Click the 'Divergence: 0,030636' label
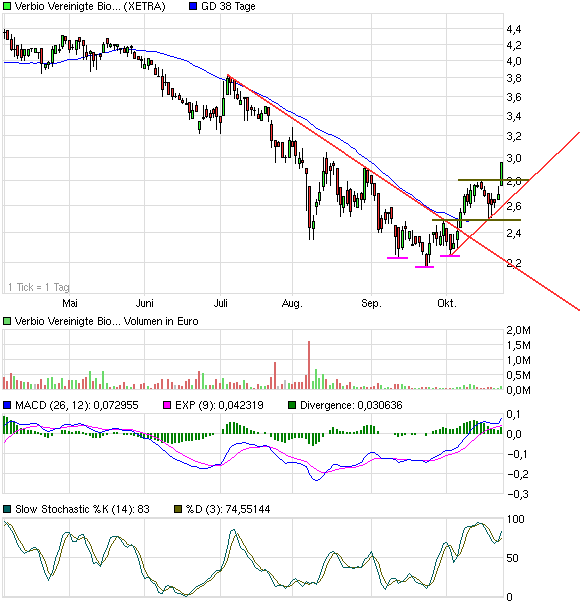580x606 pixels. (351, 405)
